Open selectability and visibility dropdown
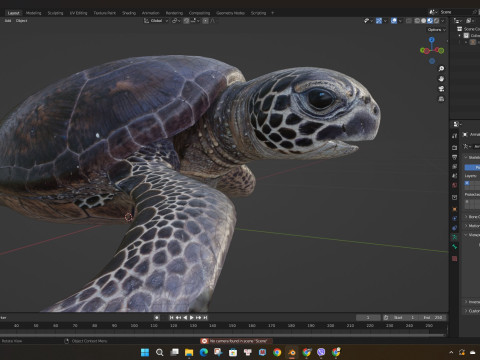The width and height of the screenshot is (480, 360). 368,21
